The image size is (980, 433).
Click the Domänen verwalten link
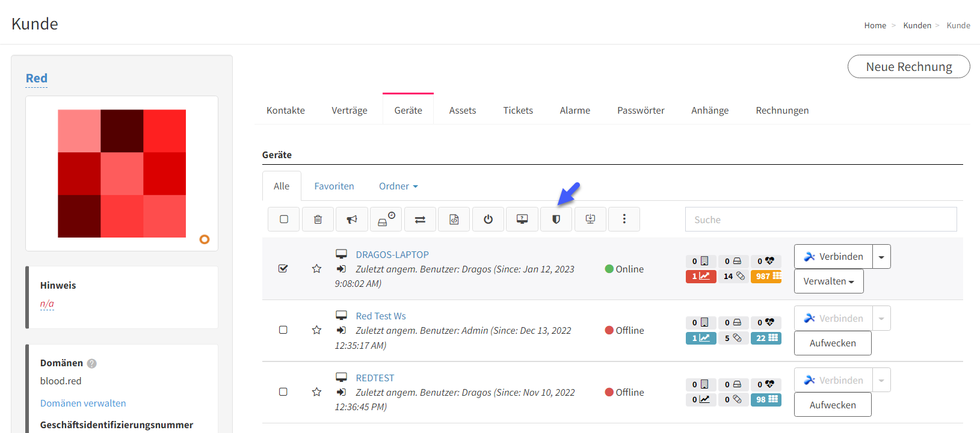pyautogui.click(x=83, y=404)
